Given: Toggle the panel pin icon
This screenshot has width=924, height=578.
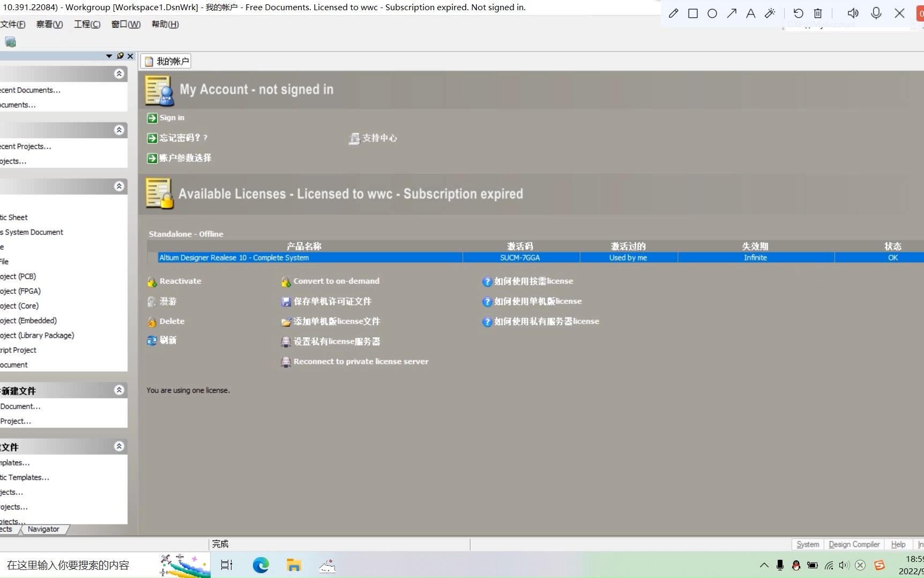Looking at the screenshot, I should (120, 56).
